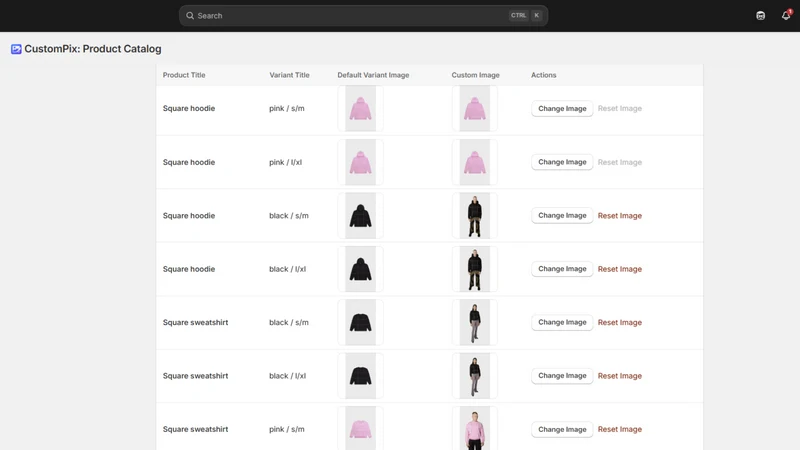
Task: Click greyed Reset Image for hoodie pink / l/xl
Action: coord(619,162)
